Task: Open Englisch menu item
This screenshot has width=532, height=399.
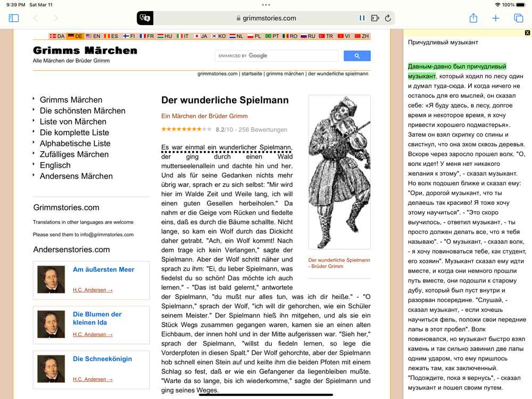Action: pos(55,165)
